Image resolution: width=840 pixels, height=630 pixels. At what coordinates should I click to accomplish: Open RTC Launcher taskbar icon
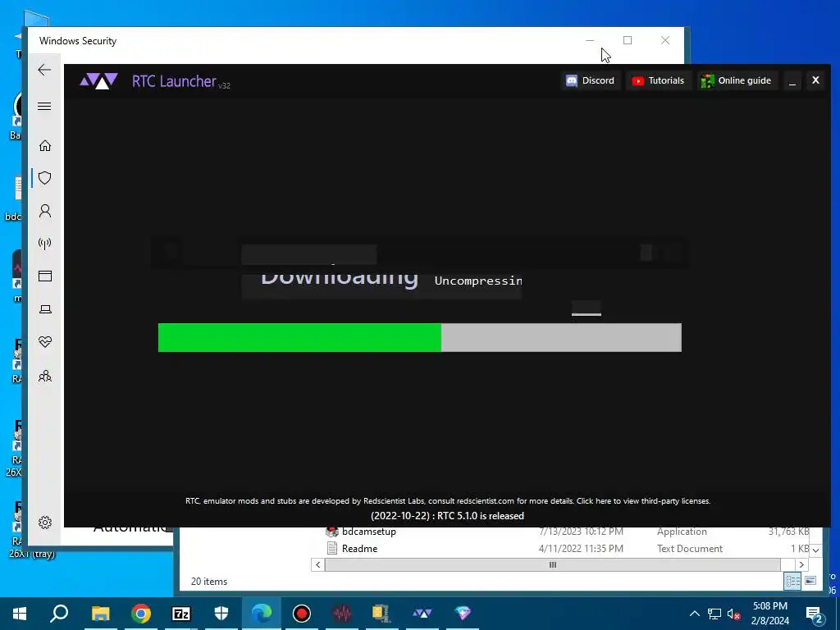coord(422,614)
